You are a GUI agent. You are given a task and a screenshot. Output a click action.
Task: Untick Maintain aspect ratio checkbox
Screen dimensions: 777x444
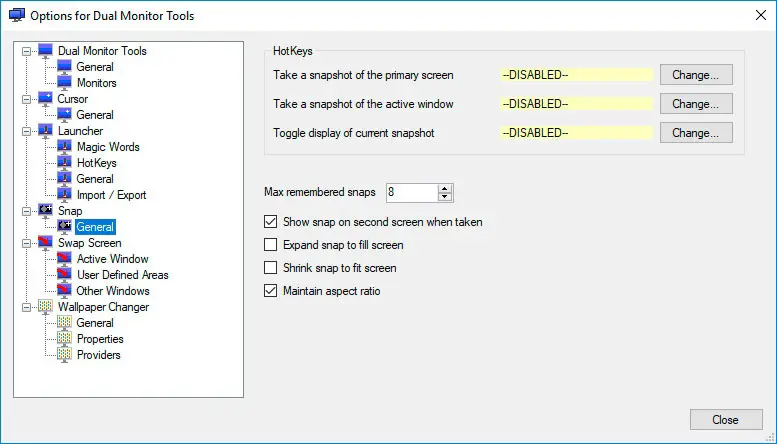pyautogui.click(x=270, y=291)
